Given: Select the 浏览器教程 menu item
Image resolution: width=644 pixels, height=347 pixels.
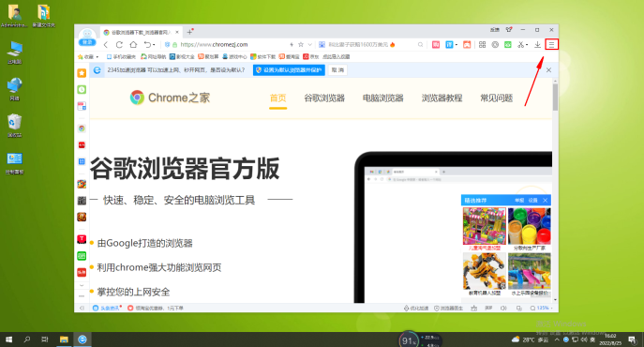Looking at the screenshot, I should click(x=442, y=98).
